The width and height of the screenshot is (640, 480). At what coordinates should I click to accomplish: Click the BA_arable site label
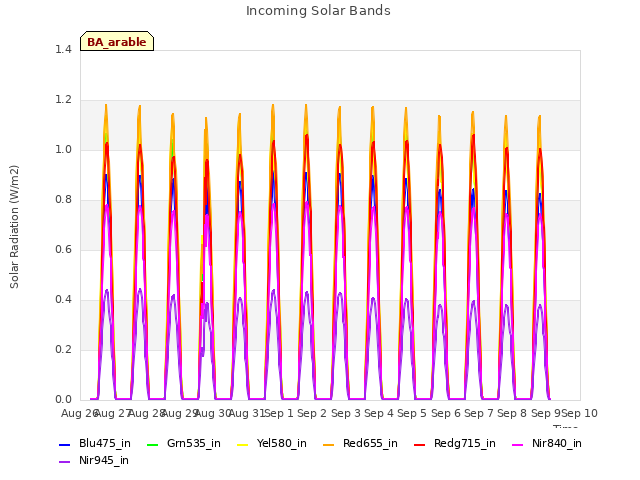(117, 42)
